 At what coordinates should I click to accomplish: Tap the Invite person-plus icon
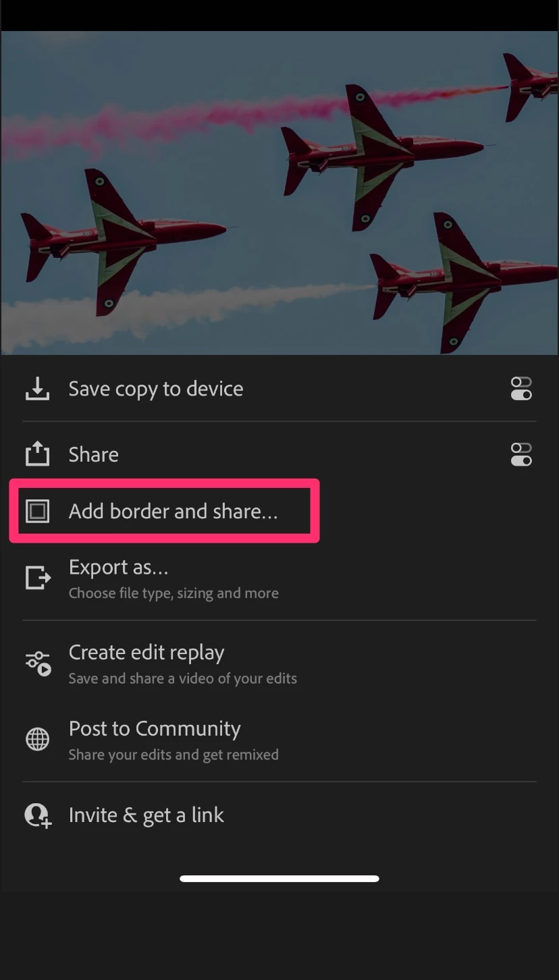(x=38, y=815)
